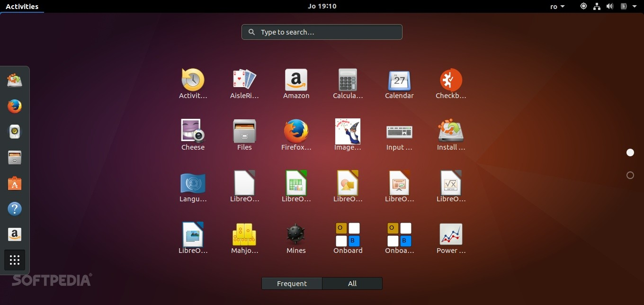Click Amazon icon in the dock
This screenshot has width=644, height=305.
15,234
